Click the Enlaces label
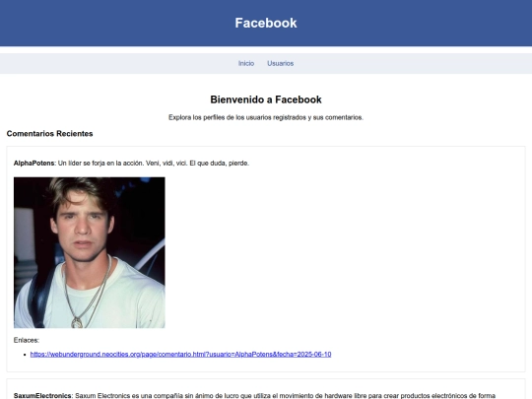 coord(27,340)
